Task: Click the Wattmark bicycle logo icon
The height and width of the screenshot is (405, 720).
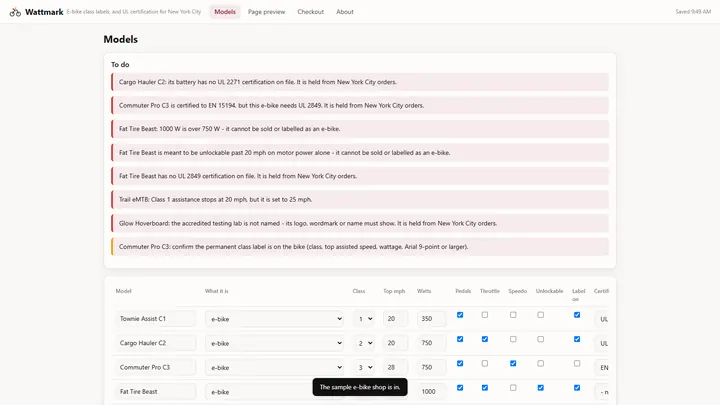Action: (15, 12)
